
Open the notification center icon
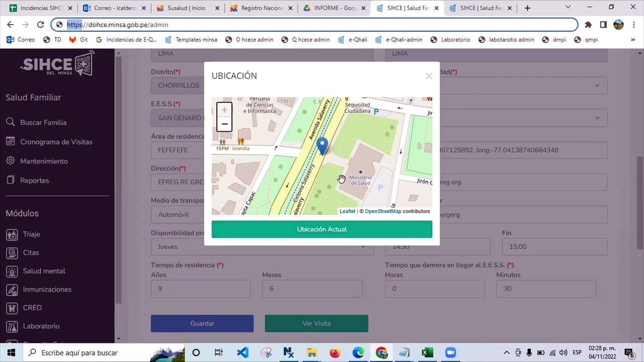click(629, 352)
